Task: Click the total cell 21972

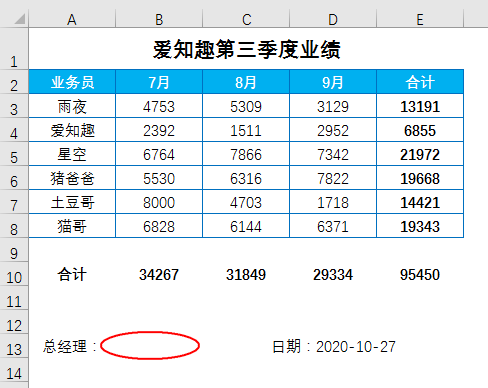Action: point(420,154)
